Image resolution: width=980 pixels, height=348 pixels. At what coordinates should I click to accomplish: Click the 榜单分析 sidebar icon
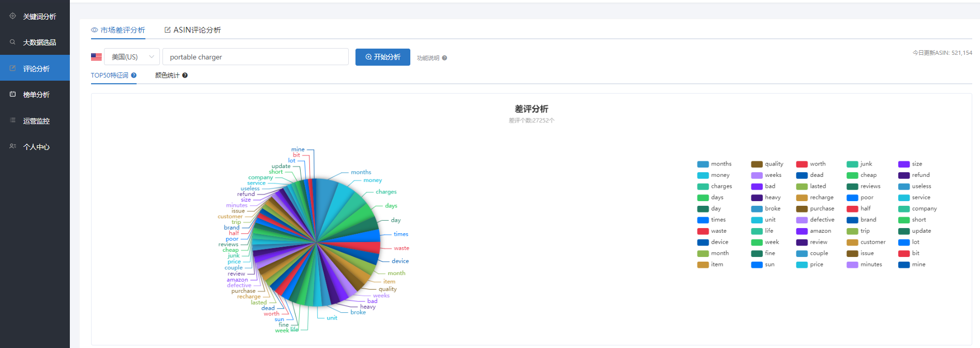point(12,94)
